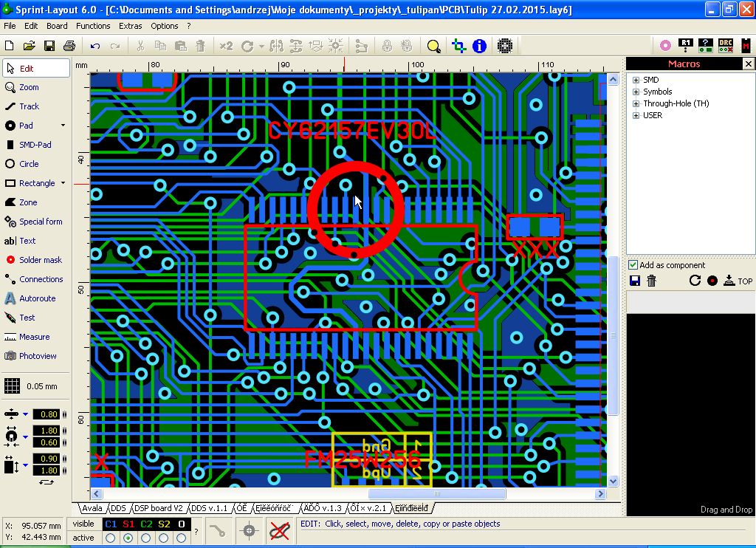Set C2 as the active layer
The height and width of the screenshot is (548, 756).
coord(146,538)
